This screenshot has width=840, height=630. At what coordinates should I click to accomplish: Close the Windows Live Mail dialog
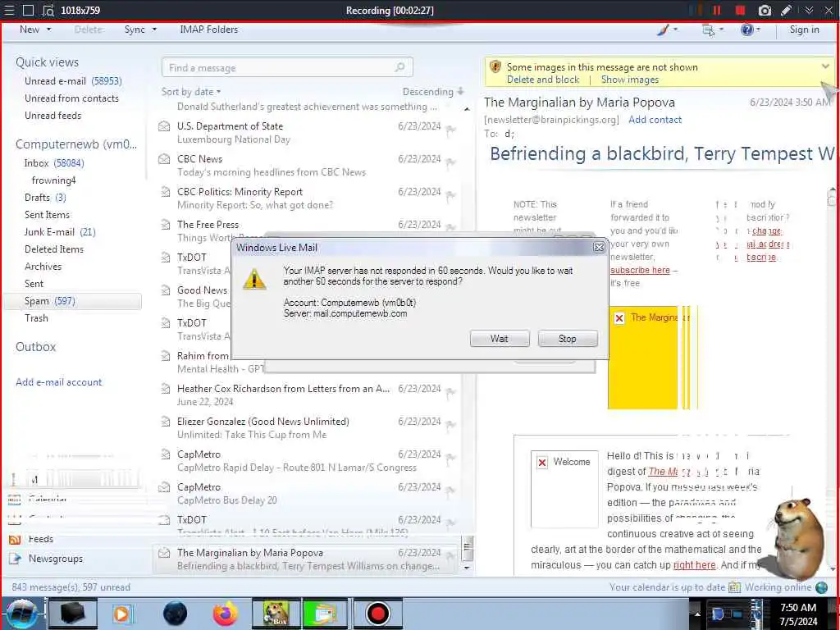point(598,247)
